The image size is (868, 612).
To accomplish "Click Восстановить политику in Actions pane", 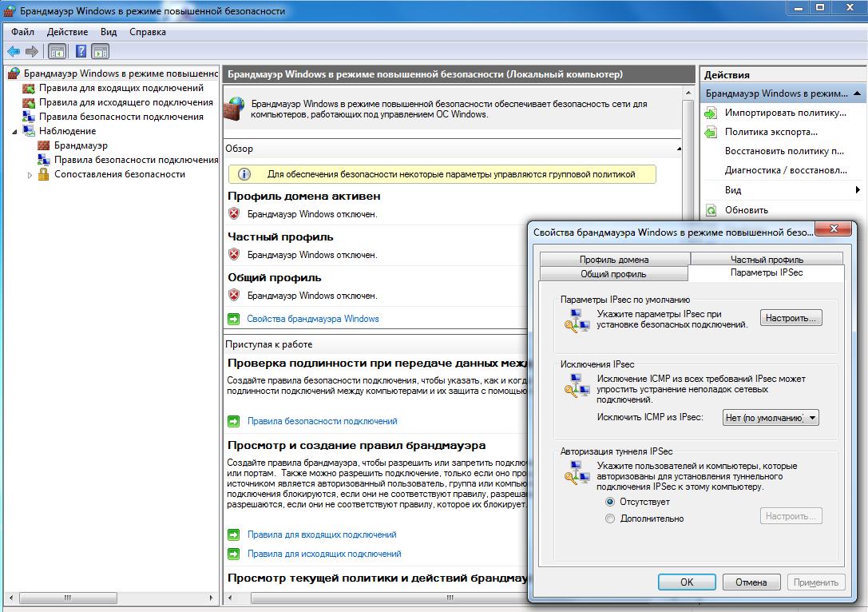I will click(x=784, y=151).
